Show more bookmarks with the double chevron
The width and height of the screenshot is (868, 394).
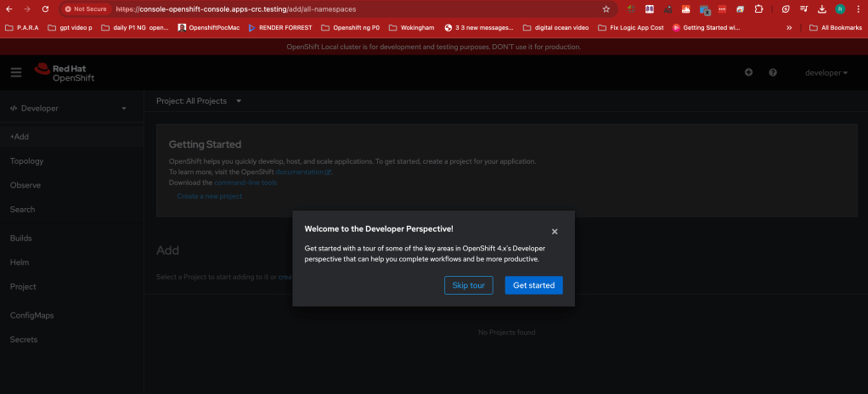coord(789,28)
